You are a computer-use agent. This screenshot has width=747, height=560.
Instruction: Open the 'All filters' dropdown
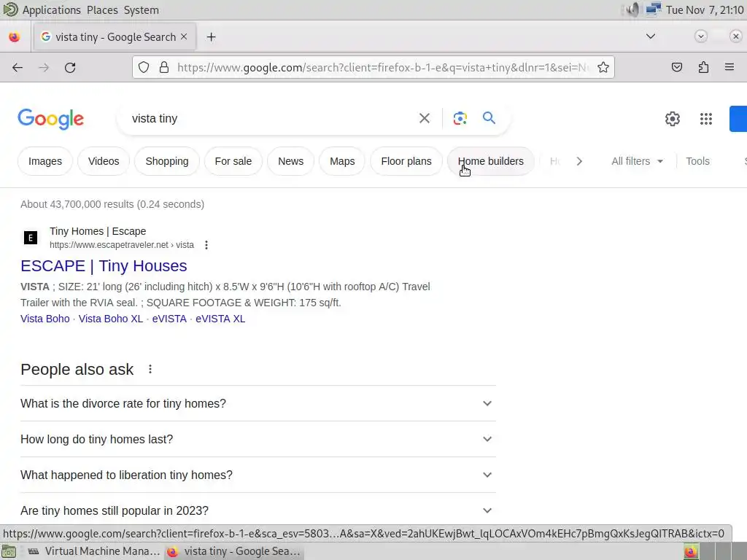pos(637,161)
